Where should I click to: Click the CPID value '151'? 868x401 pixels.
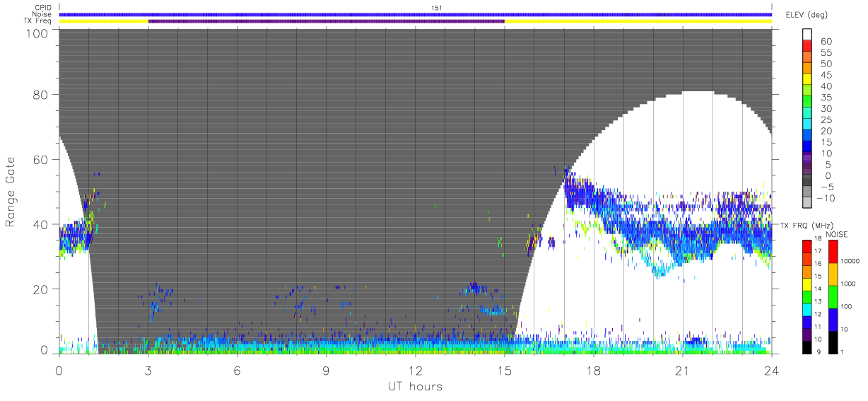point(438,7)
